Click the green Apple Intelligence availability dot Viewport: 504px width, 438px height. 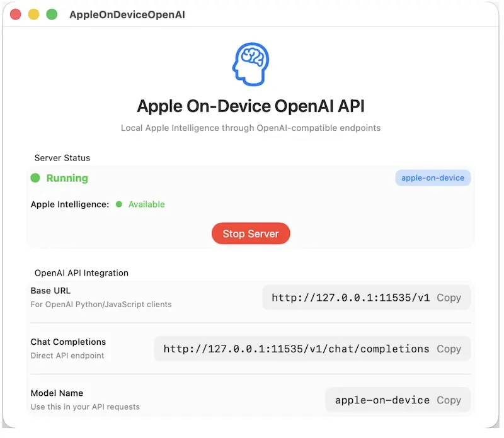[119, 205]
